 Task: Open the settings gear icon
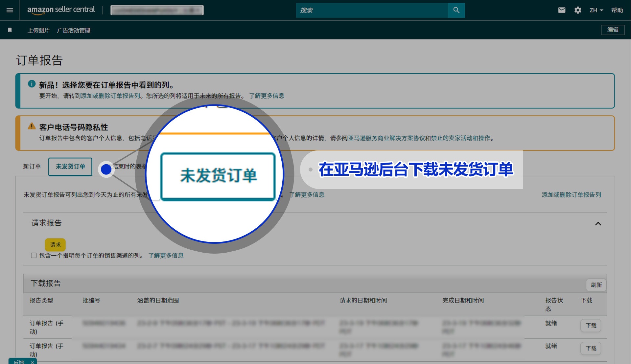tap(578, 10)
